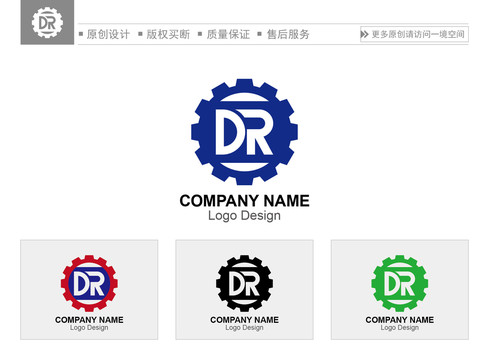The height and width of the screenshot is (360, 489).
Task: Click the large Logo Design subtitle
Action: coord(244,216)
